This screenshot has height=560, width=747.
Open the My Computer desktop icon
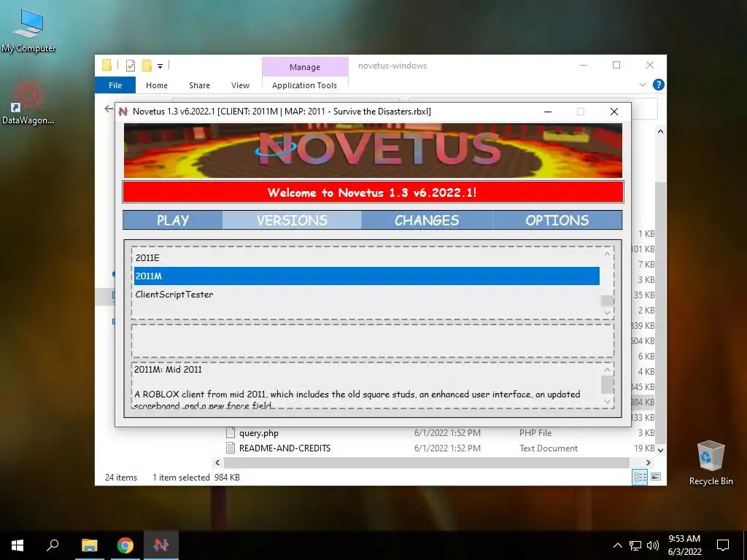pyautogui.click(x=28, y=31)
